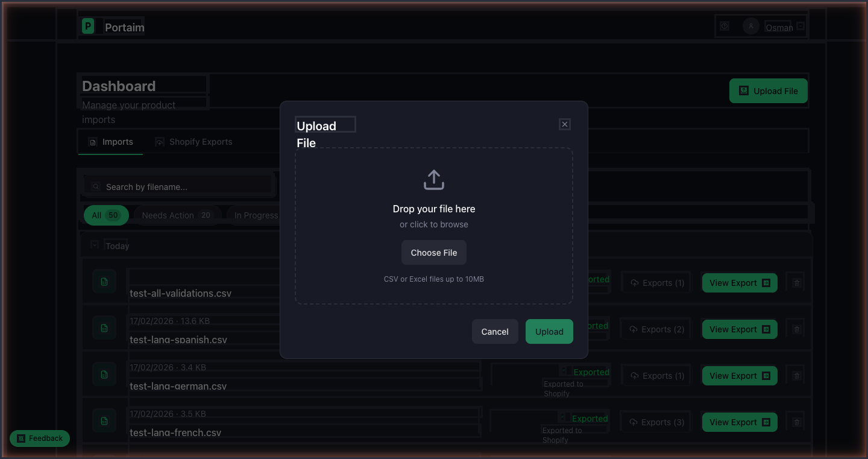
Task: Enable the All 50 filter chip
Action: 106,215
